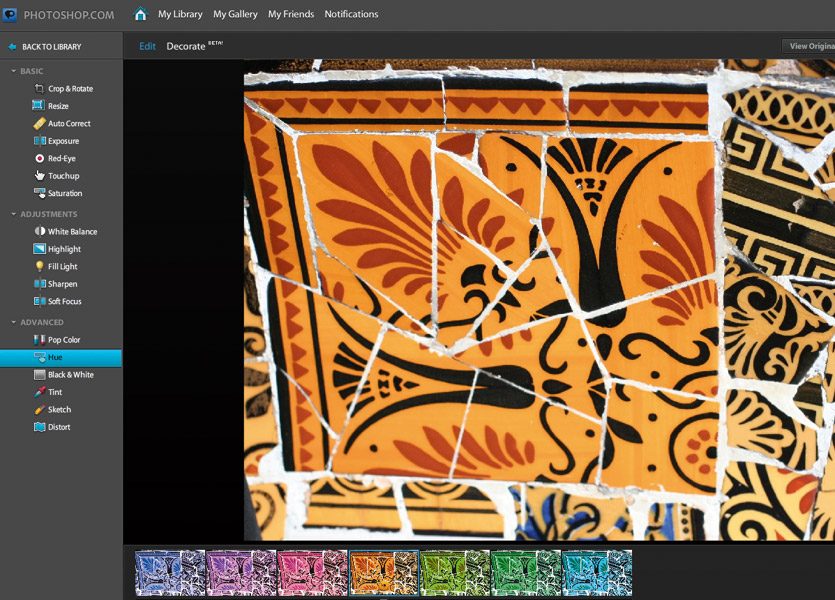Click the Resize tool icon
835x600 pixels.
[39, 106]
